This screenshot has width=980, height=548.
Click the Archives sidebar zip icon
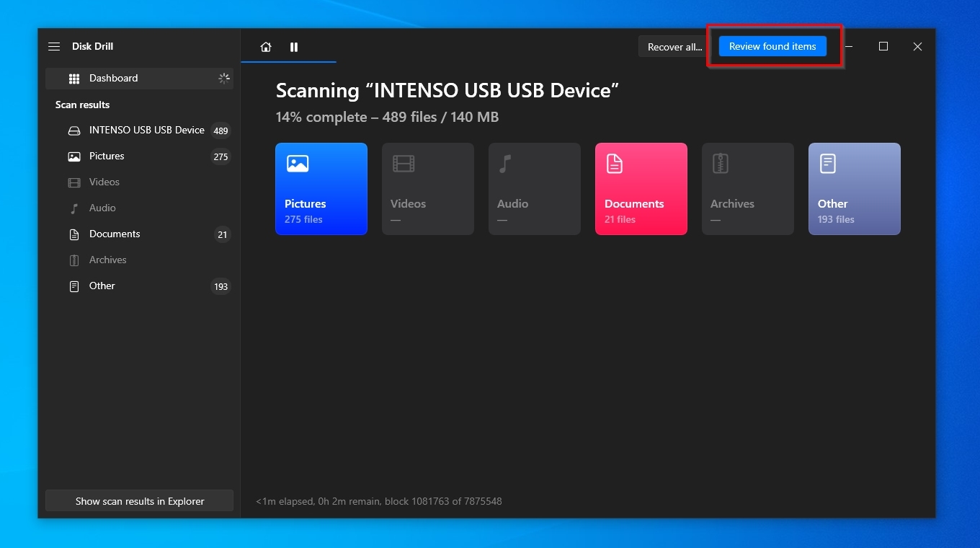tap(73, 260)
